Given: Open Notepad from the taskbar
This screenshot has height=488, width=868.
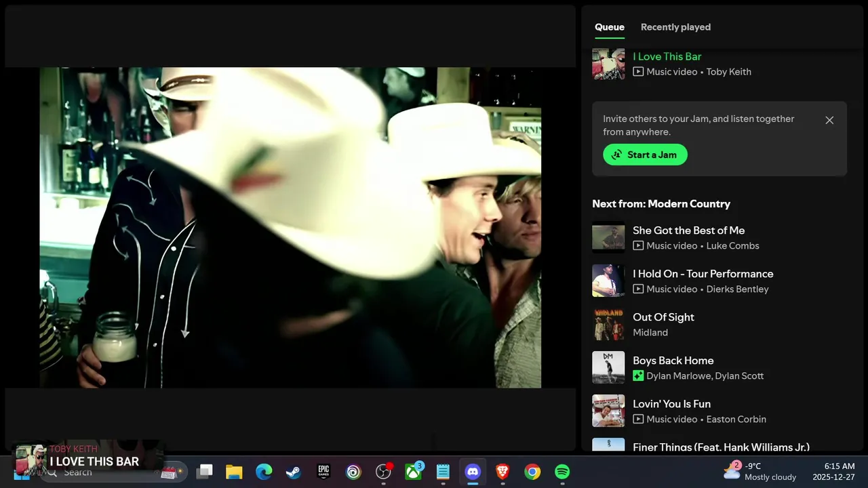Looking at the screenshot, I should click(443, 472).
